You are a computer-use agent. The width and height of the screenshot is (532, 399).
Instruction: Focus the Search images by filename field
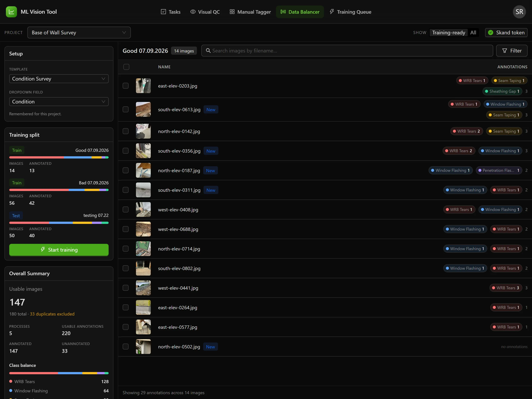click(x=347, y=51)
